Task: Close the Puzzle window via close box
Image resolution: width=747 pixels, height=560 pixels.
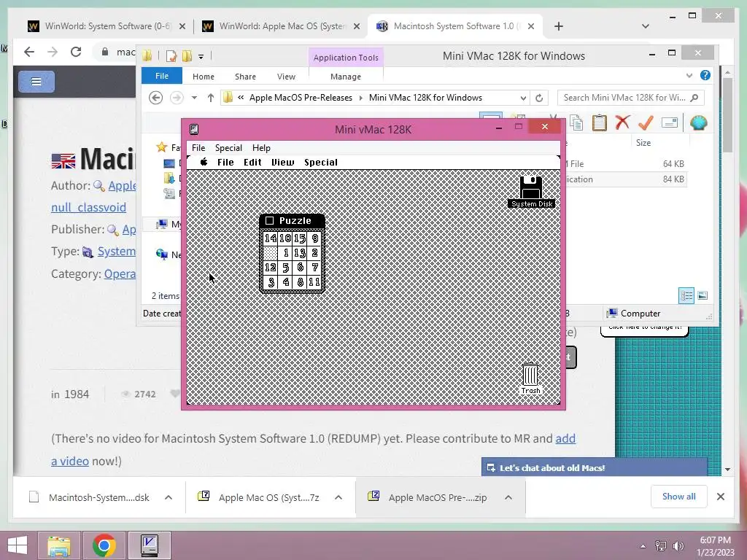Action: pyautogui.click(x=270, y=220)
